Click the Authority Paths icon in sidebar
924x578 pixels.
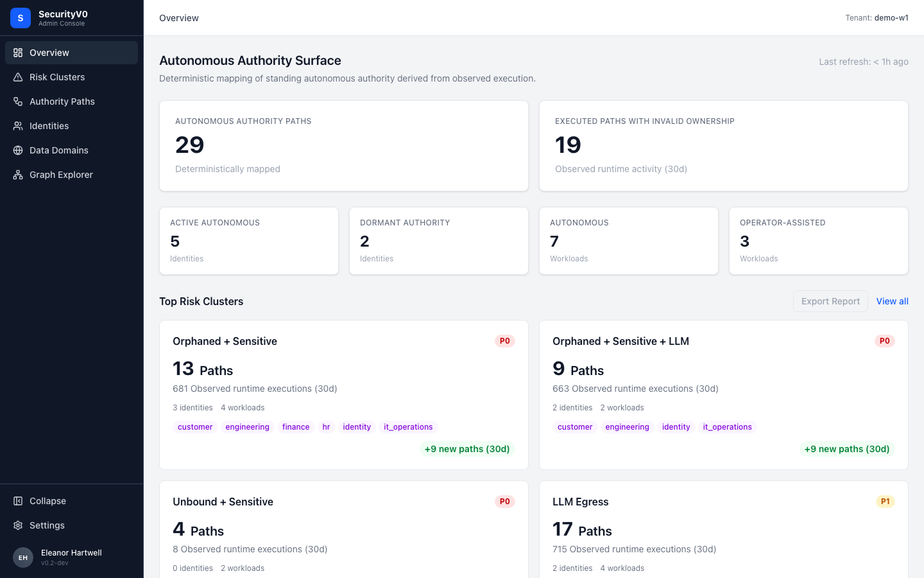click(18, 101)
